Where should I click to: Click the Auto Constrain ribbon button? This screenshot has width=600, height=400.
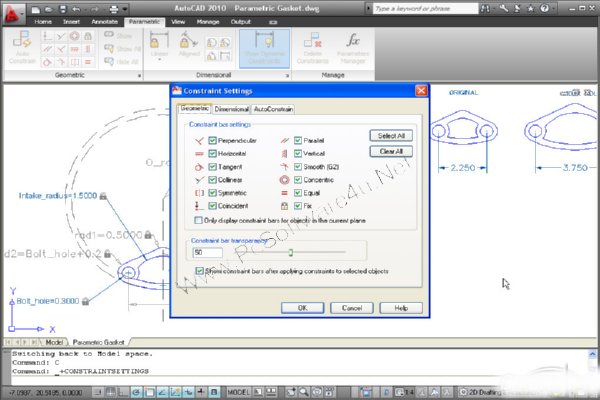click(x=22, y=47)
